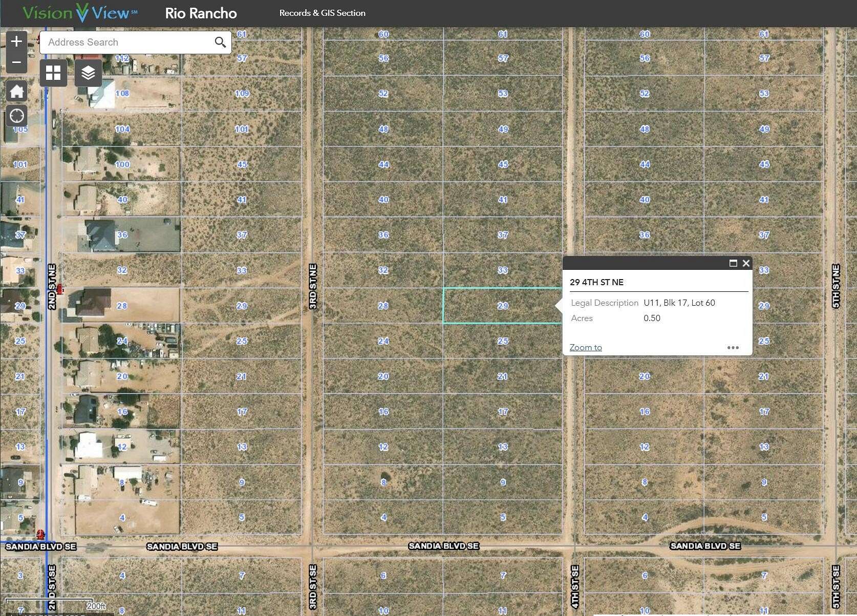Viewport: 857px width, 616px height.
Task: Select the Records & GIS Section header
Action: [x=321, y=13]
